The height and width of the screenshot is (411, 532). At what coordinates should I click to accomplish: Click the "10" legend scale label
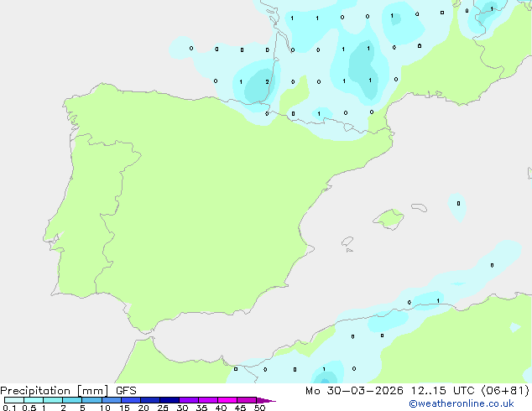[x=105, y=408]
